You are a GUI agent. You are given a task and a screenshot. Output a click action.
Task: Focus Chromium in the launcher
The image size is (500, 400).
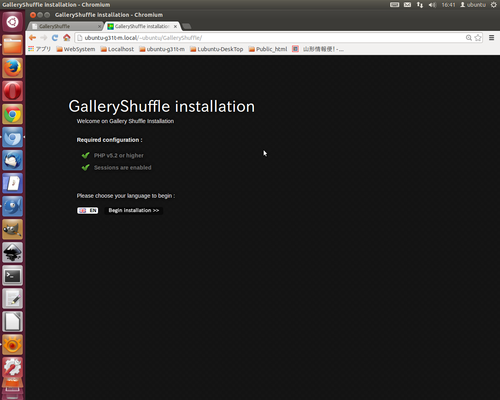[13, 137]
